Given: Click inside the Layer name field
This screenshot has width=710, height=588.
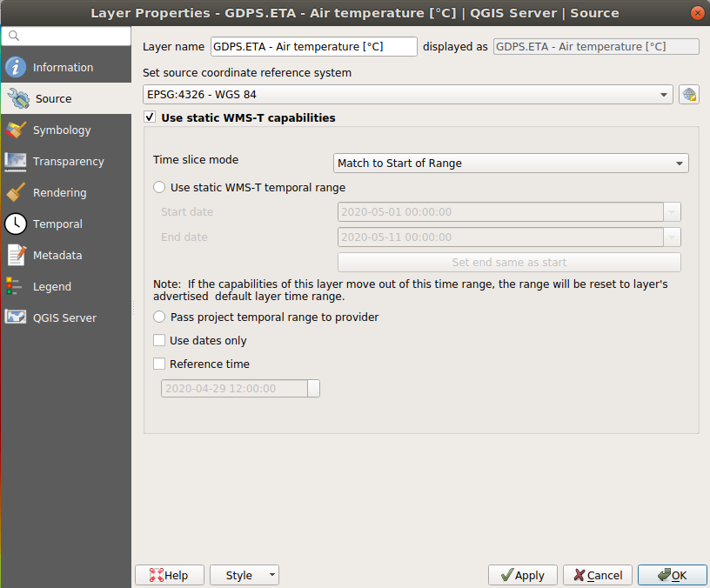Looking at the screenshot, I should (313, 46).
